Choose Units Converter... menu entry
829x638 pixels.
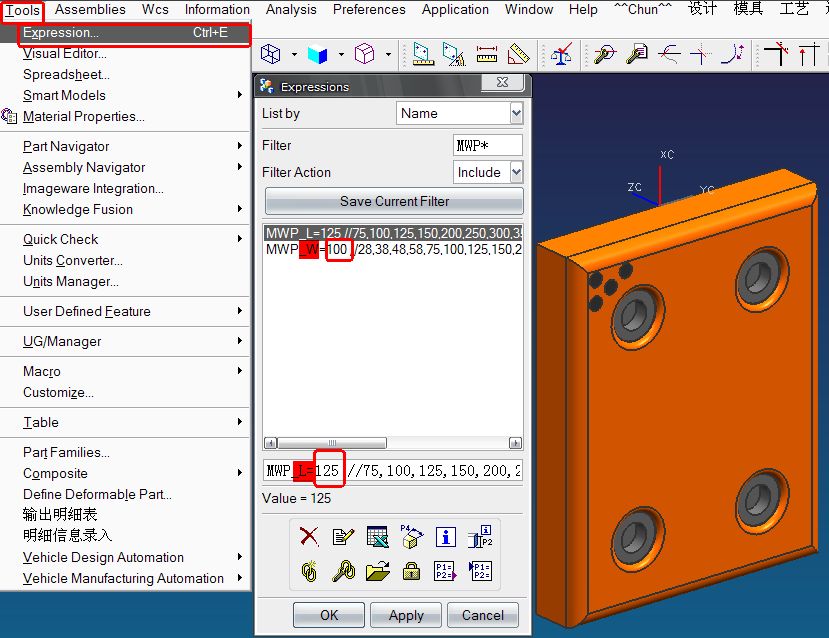coord(125,260)
